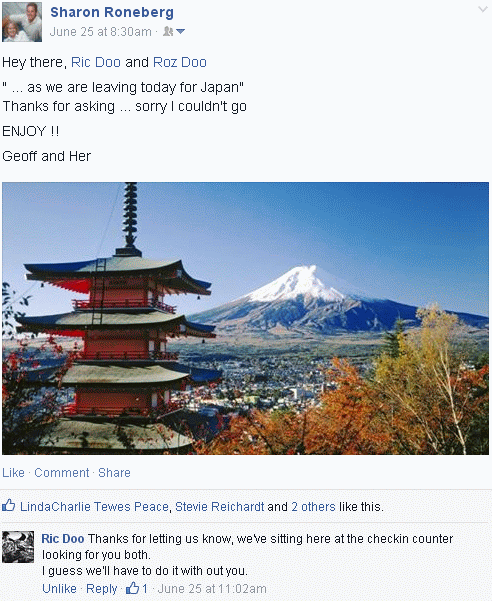This screenshot has height=601, width=492.
Task: Unlike Ric Doo's comment
Action: coord(59,588)
